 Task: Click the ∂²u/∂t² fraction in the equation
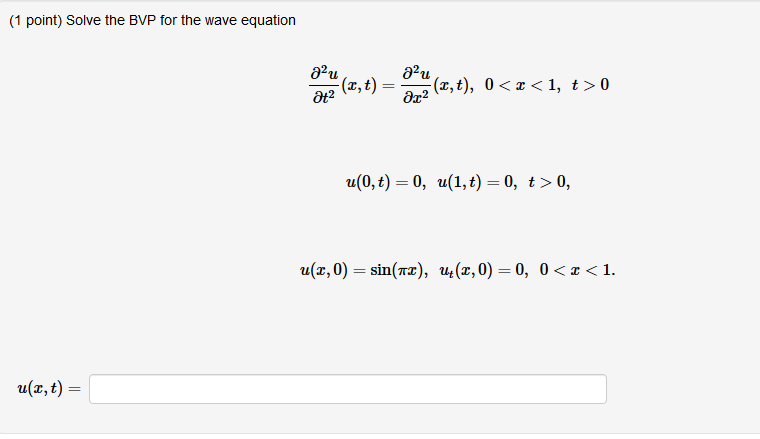[324, 85]
